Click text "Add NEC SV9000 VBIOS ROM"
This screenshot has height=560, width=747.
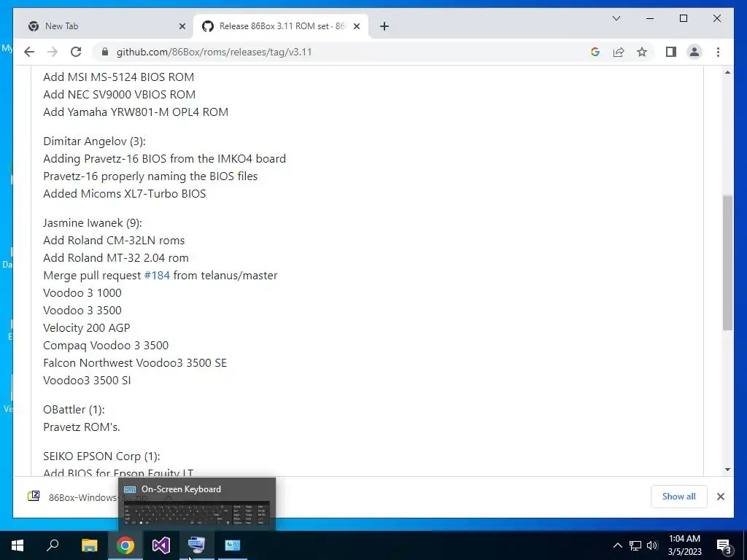(119, 95)
